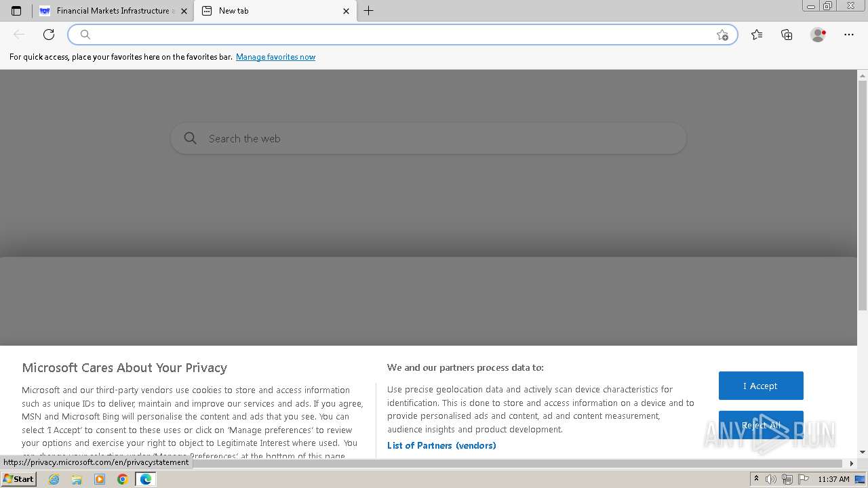868x488 pixels.
Task: Open a new tab with plus button
Action: click(368, 11)
